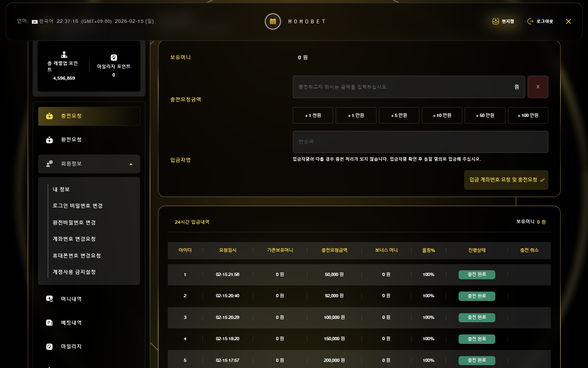
Task: Open 로그인 비밀번호 변경 submenu entry
Action: pos(78,206)
